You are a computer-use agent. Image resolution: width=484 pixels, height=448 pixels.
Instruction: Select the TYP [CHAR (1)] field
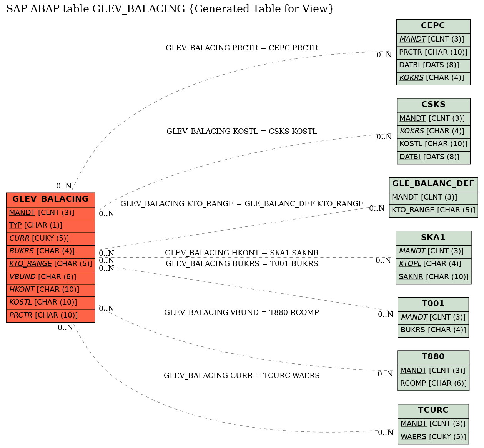click(x=51, y=226)
